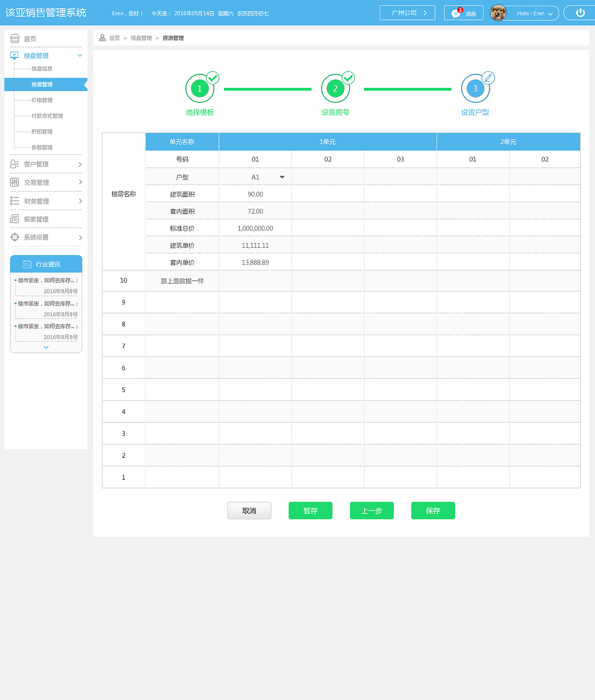Viewport: 595px width, 700px height.
Task: Open the 广州公司 company selector
Action: (x=407, y=13)
